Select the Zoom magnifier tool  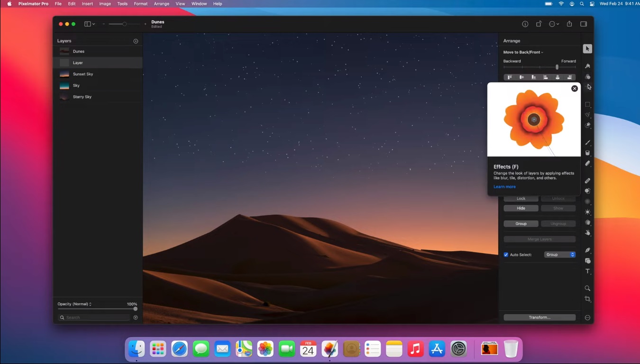[x=587, y=288]
